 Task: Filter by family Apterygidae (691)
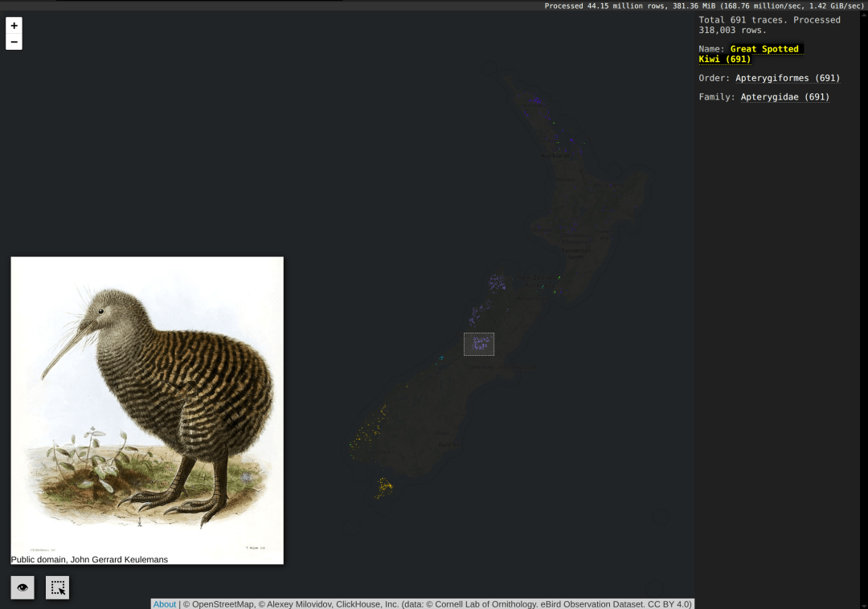[784, 97]
